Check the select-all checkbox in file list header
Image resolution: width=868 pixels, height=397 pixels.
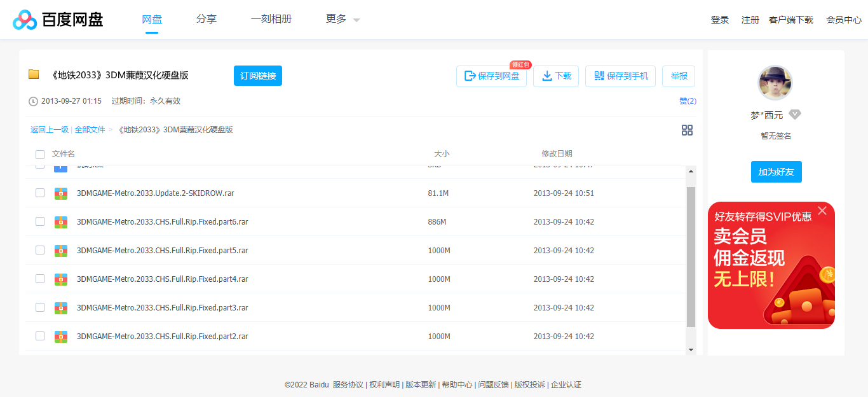point(40,154)
